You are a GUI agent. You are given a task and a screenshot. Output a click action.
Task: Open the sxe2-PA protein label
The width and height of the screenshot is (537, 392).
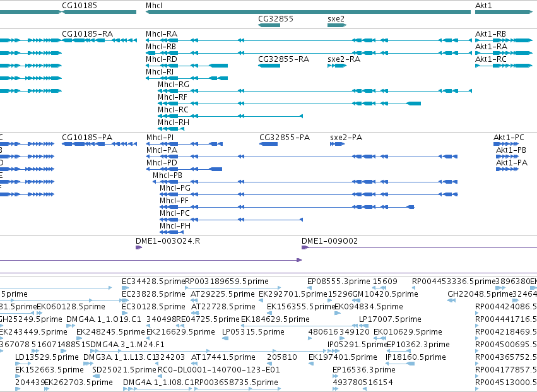[x=346, y=138]
